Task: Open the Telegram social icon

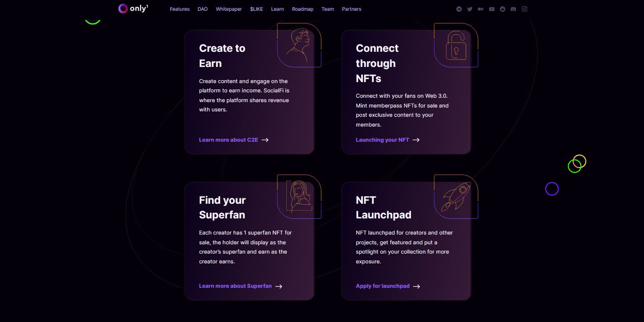Action: tap(459, 9)
